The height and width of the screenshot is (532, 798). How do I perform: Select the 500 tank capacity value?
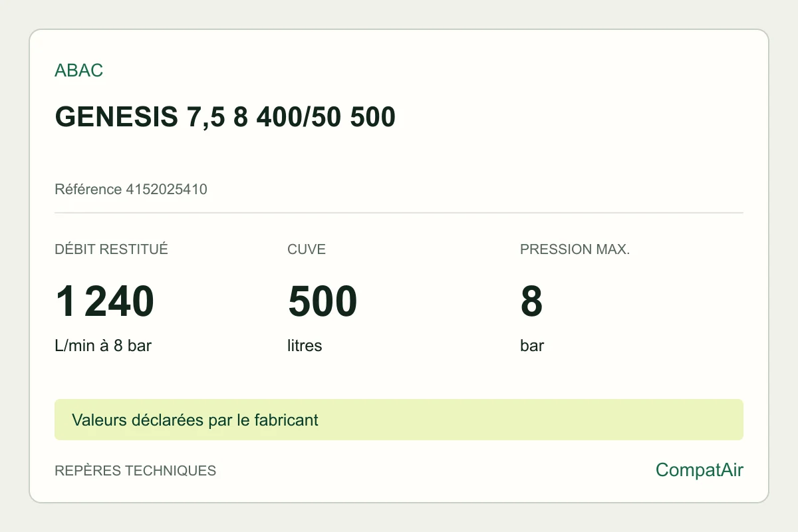323,301
